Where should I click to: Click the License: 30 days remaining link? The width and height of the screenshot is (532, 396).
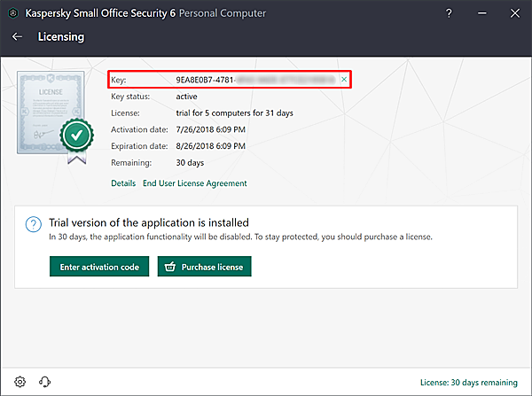469,382
